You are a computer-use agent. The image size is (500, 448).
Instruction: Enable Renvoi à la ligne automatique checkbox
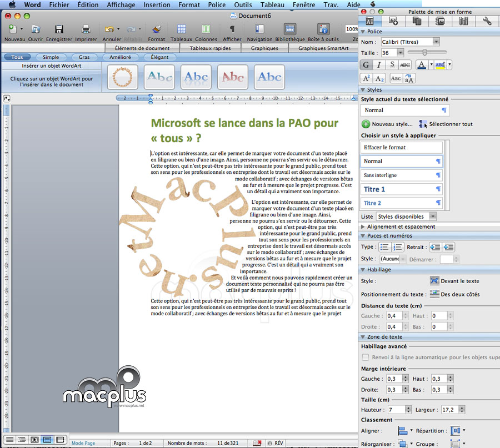(365, 357)
